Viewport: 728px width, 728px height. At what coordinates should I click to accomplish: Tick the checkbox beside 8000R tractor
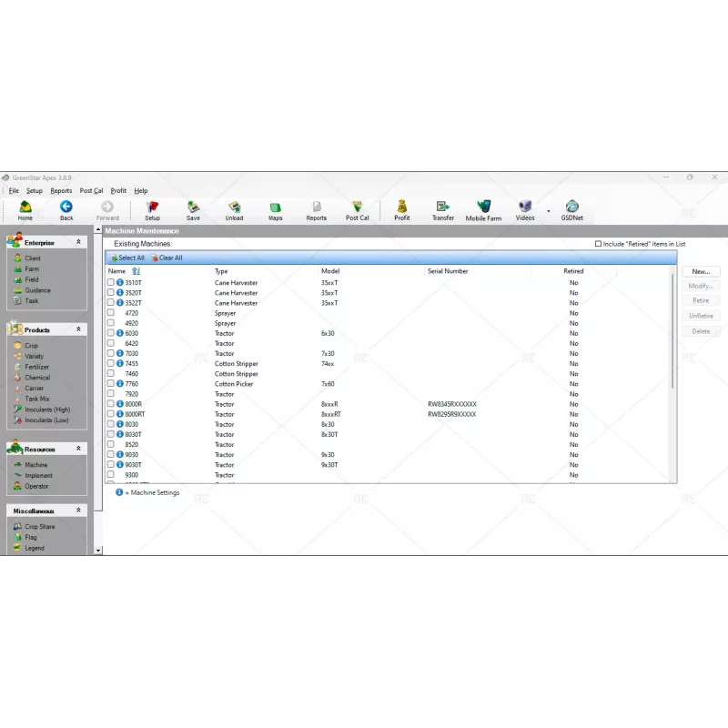[111, 404]
